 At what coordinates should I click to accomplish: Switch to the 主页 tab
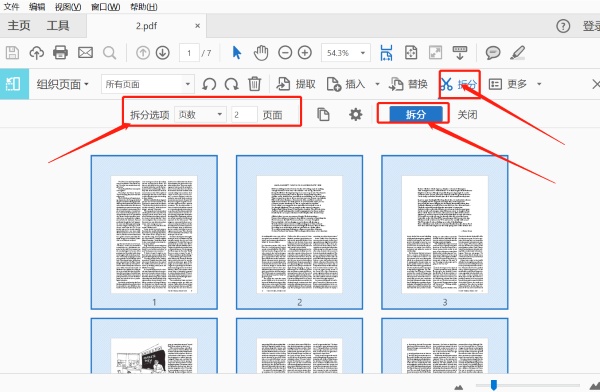[19, 26]
